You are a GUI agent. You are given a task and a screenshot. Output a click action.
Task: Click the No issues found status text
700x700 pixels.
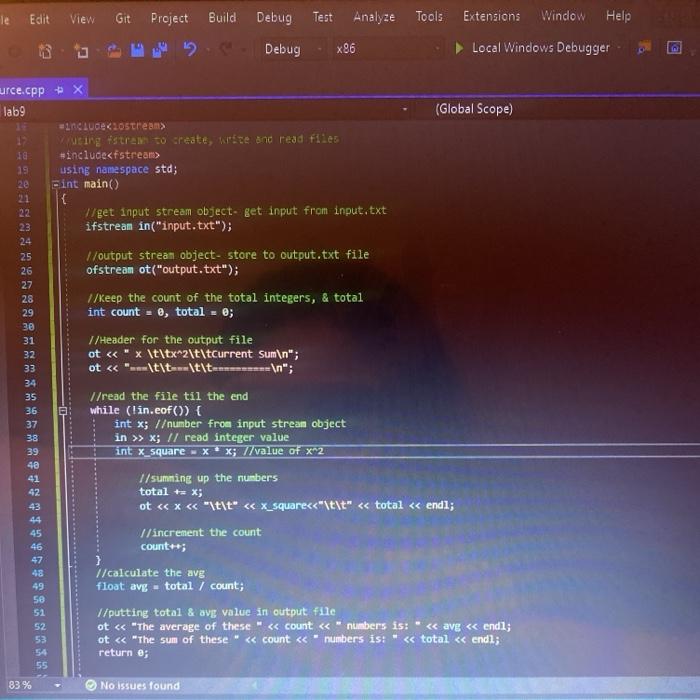pos(140,685)
